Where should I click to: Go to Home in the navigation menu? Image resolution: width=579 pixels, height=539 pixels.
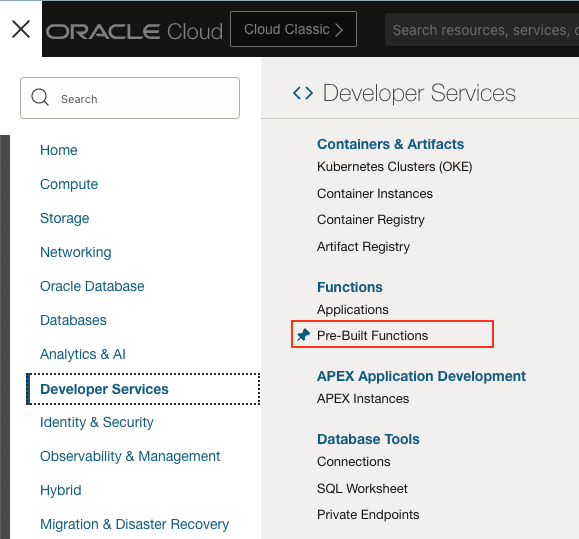pos(59,150)
